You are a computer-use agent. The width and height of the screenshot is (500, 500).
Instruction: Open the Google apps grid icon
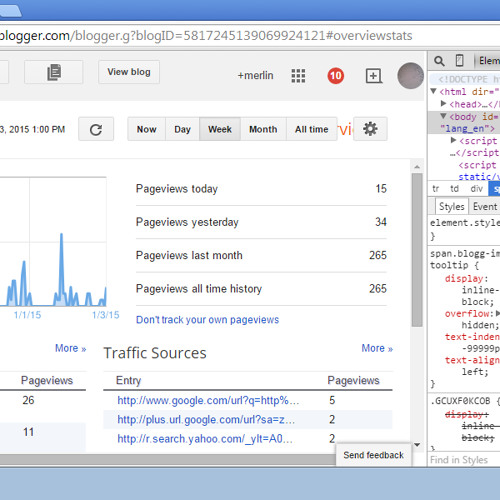coord(298,76)
